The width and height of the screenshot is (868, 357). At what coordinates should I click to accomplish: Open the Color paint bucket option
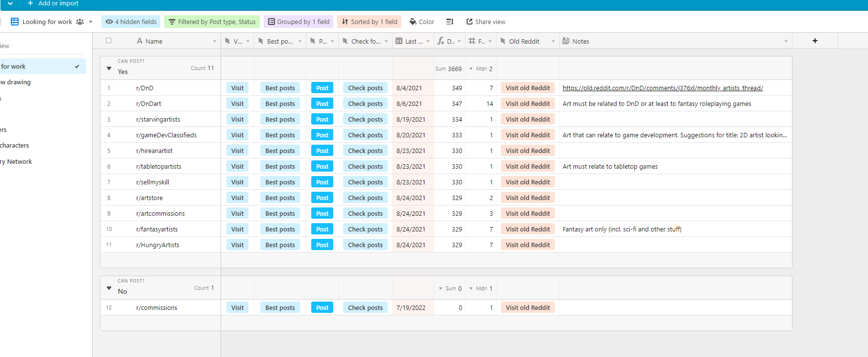(x=422, y=22)
